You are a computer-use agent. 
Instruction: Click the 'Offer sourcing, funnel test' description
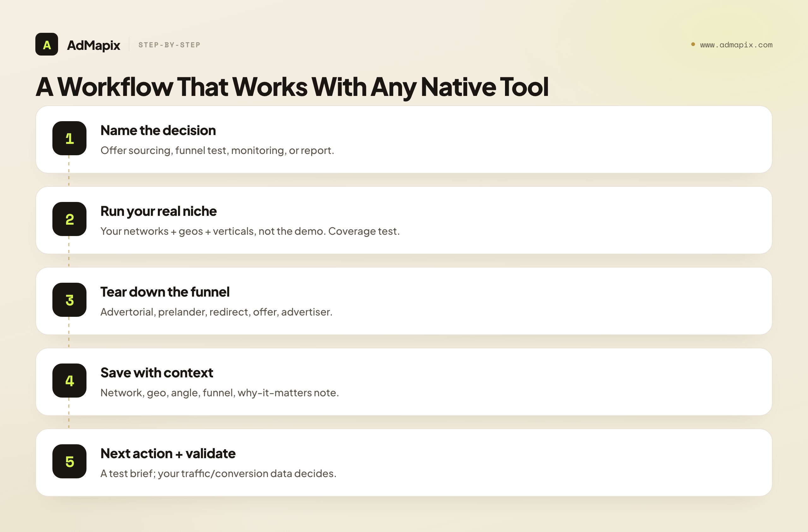[217, 151]
